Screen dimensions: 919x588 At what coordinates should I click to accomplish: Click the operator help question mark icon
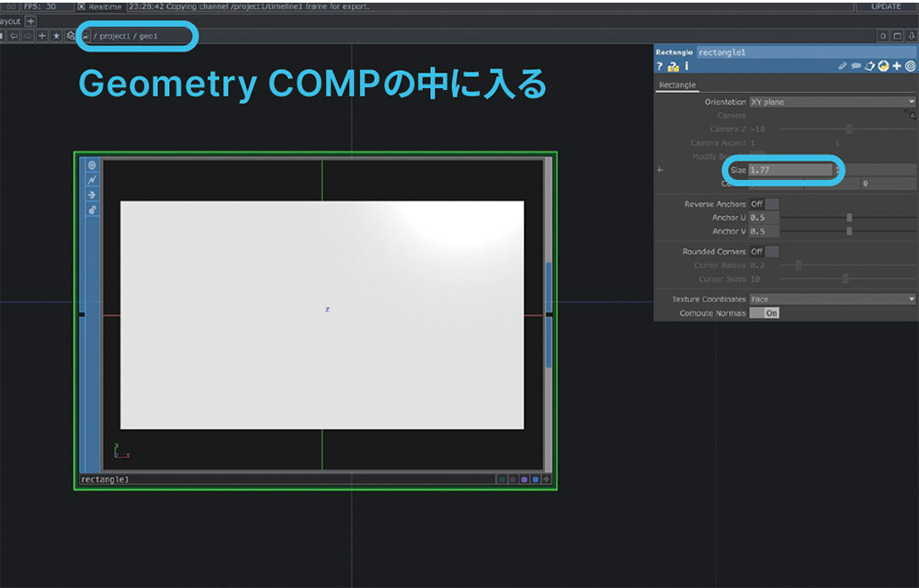point(659,66)
